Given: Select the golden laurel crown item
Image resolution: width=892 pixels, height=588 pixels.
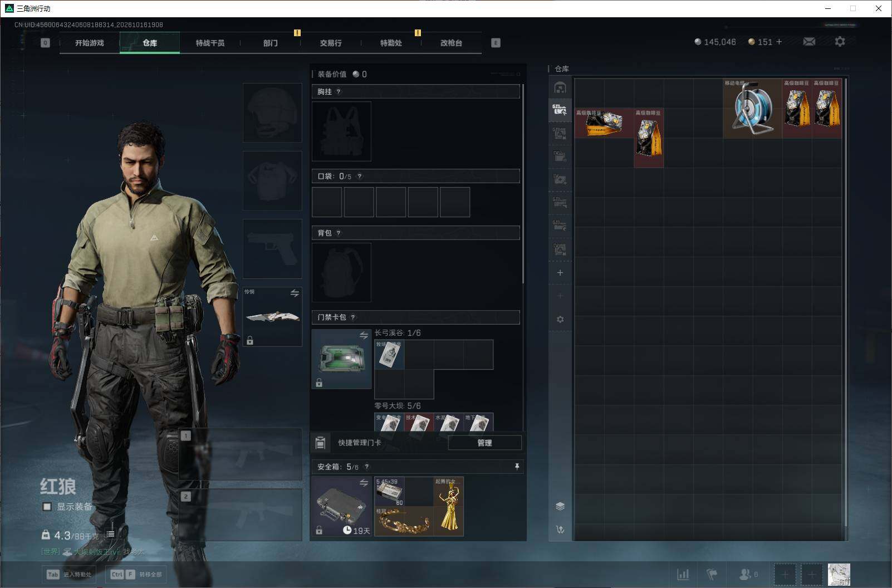Looking at the screenshot, I should (x=404, y=521).
